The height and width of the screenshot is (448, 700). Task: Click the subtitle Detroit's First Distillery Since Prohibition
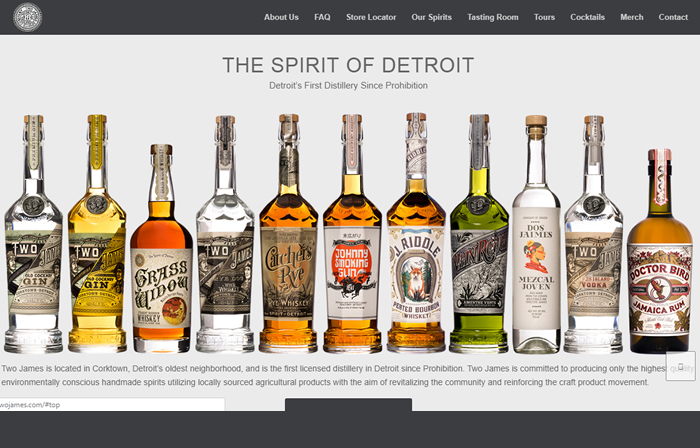pos(348,85)
